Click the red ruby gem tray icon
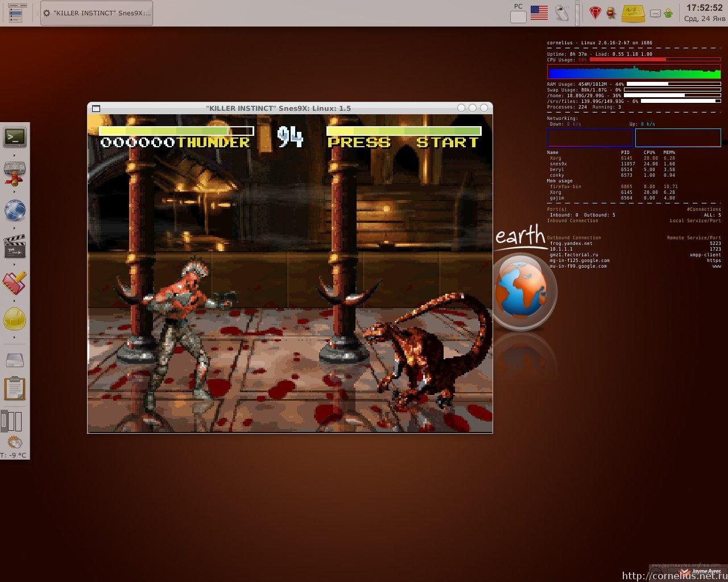This screenshot has height=582, width=728. (x=595, y=13)
